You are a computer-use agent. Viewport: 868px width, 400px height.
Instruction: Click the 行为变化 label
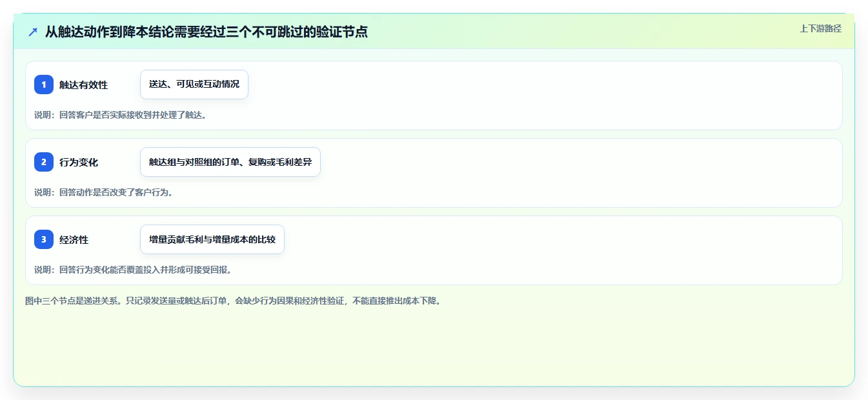[79, 162]
